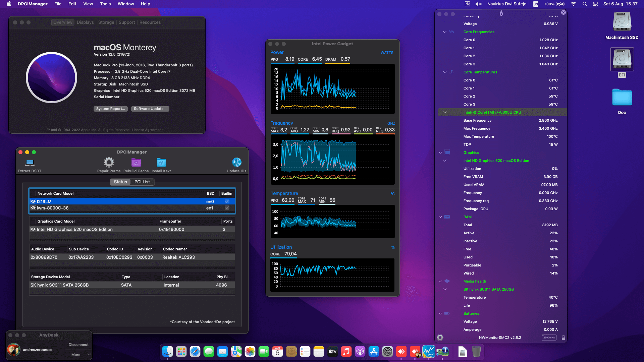This screenshot has width=644, height=362.
Task: Click the Rebuild Cache icon
Action: coord(136,163)
